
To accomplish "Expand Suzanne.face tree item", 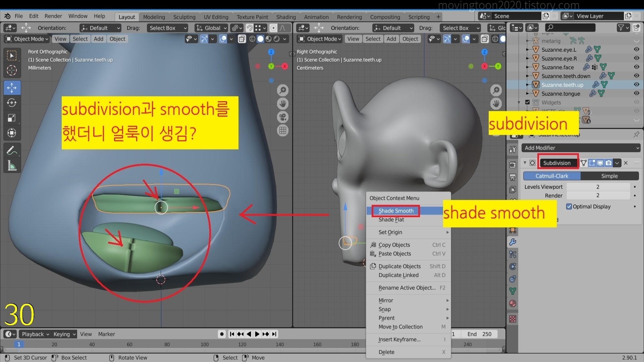I will (528, 67).
